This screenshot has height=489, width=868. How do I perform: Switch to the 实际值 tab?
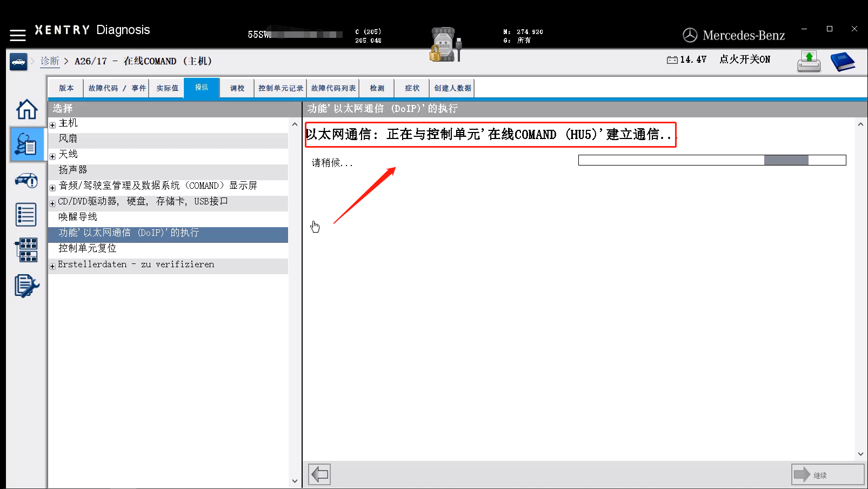167,88
